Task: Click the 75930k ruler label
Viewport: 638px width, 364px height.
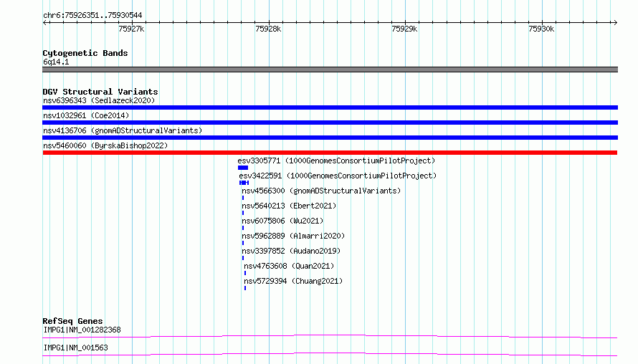Action: pos(541,29)
